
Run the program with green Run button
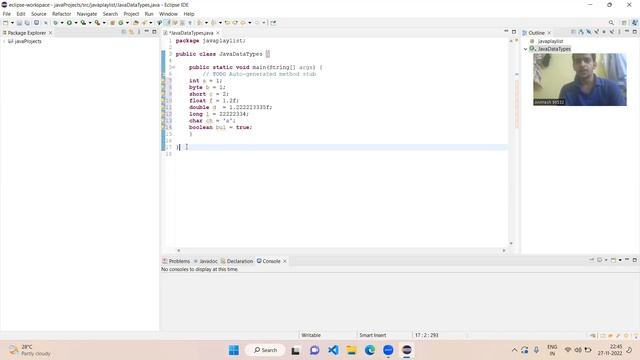pos(69,23)
